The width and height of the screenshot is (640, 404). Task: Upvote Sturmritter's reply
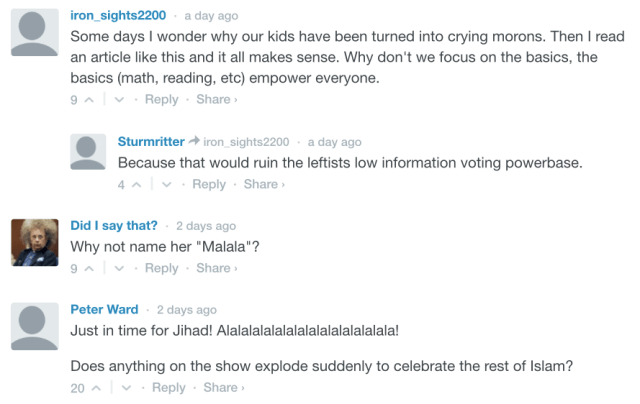pos(137,185)
